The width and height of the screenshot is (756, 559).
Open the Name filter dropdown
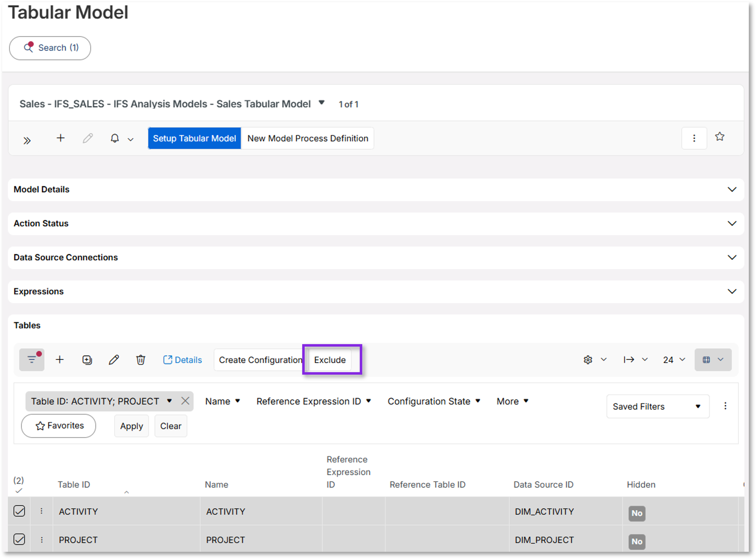(x=223, y=401)
